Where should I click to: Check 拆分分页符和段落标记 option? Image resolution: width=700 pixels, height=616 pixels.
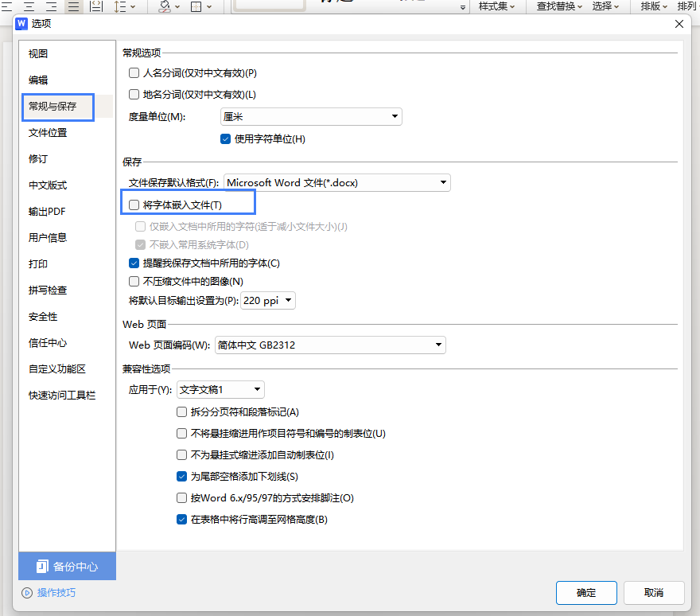[181, 411]
